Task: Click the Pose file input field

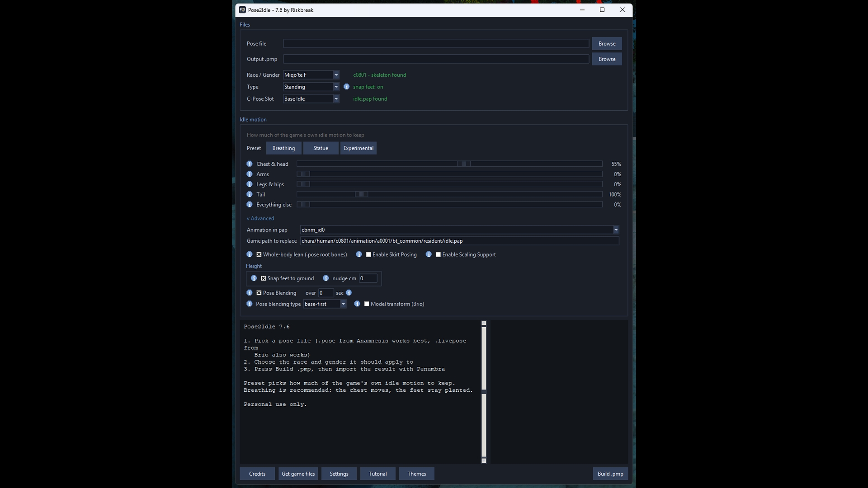Action: 436,43
